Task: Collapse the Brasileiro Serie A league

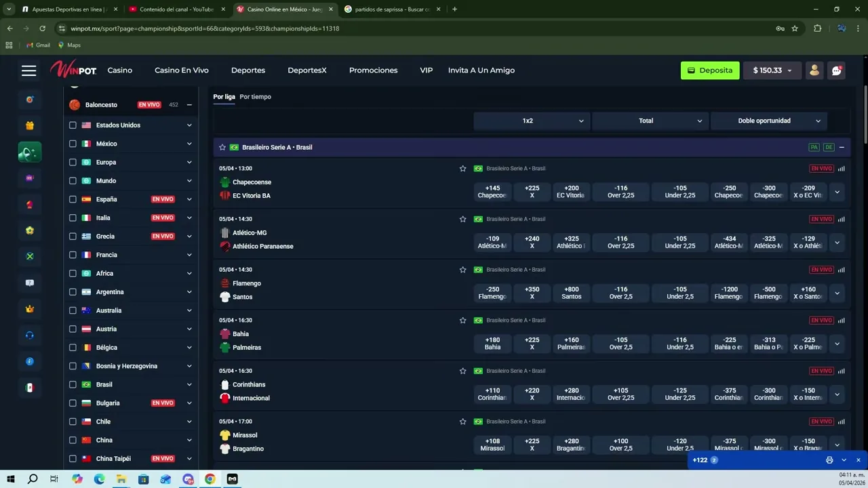Action: click(x=842, y=147)
